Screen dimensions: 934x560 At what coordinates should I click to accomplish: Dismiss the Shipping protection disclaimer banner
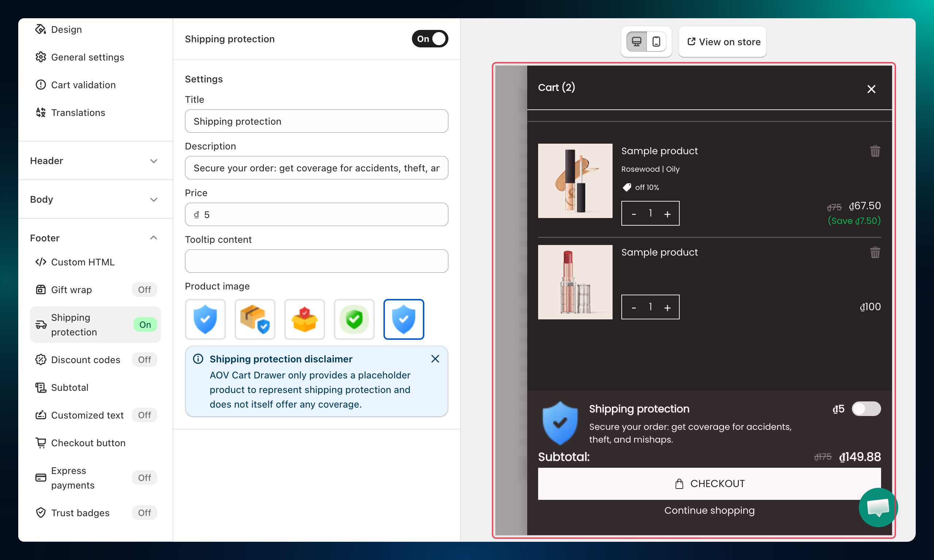coord(435,359)
